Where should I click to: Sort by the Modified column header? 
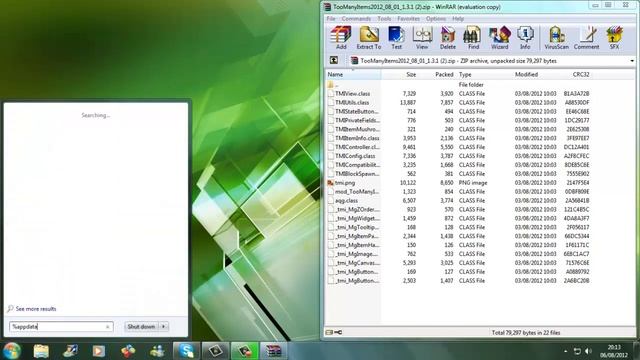click(x=535, y=74)
